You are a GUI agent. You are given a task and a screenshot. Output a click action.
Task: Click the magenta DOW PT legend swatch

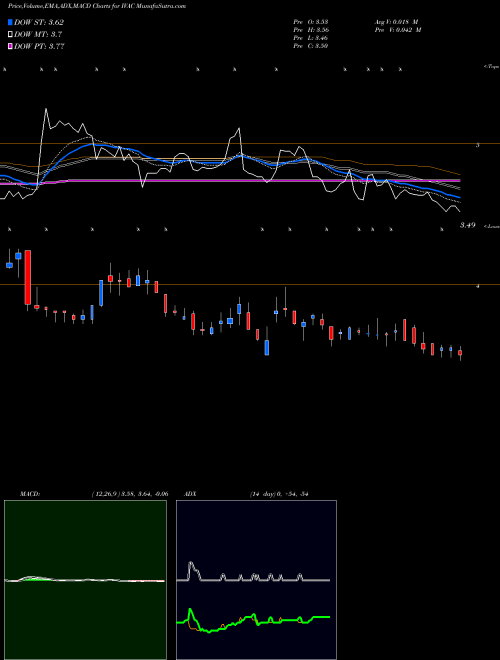[x=10, y=46]
